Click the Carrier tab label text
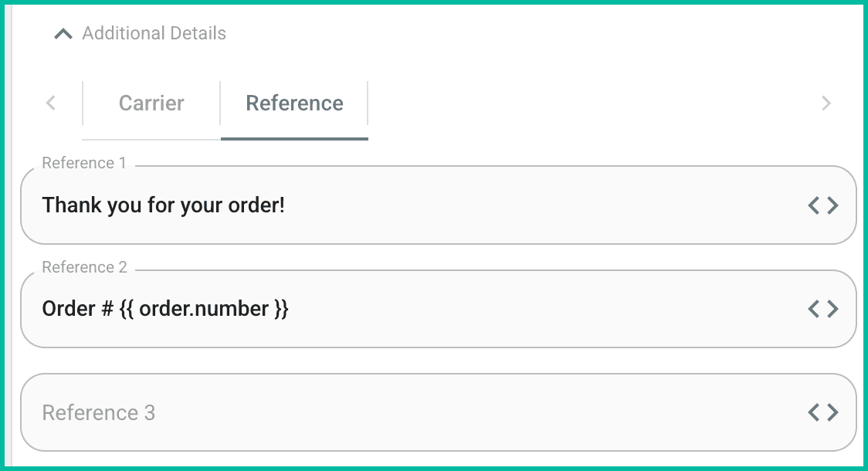The width and height of the screenshot is (868, 471). (x=151, y=103)
